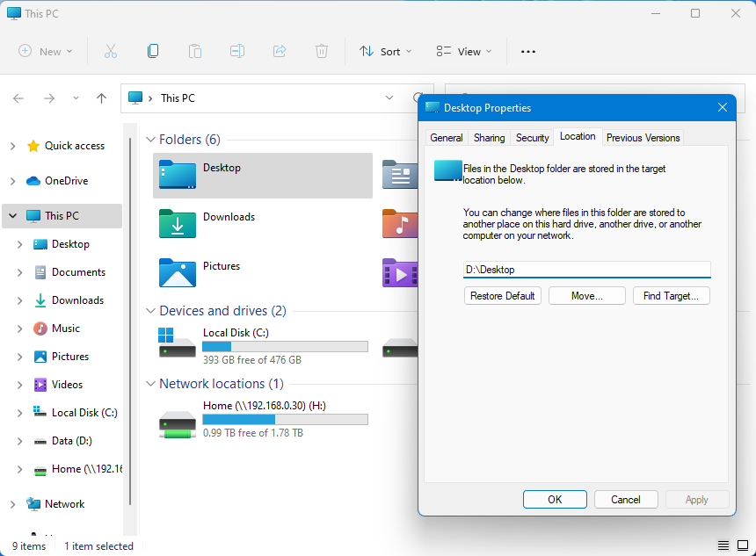Open the Previous Versions tab
The image size is (756, 556).
click(x=643, y=137)
